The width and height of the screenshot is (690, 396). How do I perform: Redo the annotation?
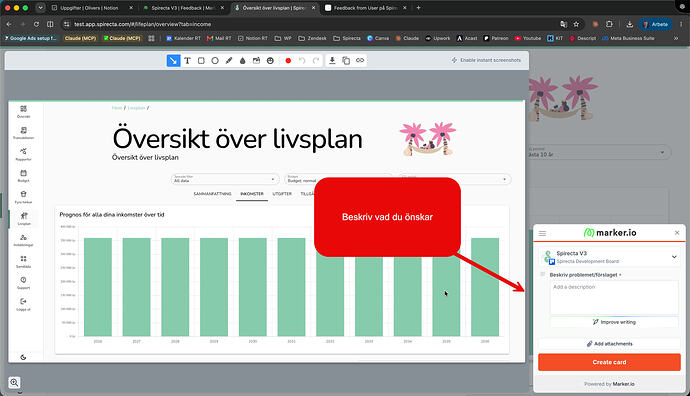coord(316,61)
